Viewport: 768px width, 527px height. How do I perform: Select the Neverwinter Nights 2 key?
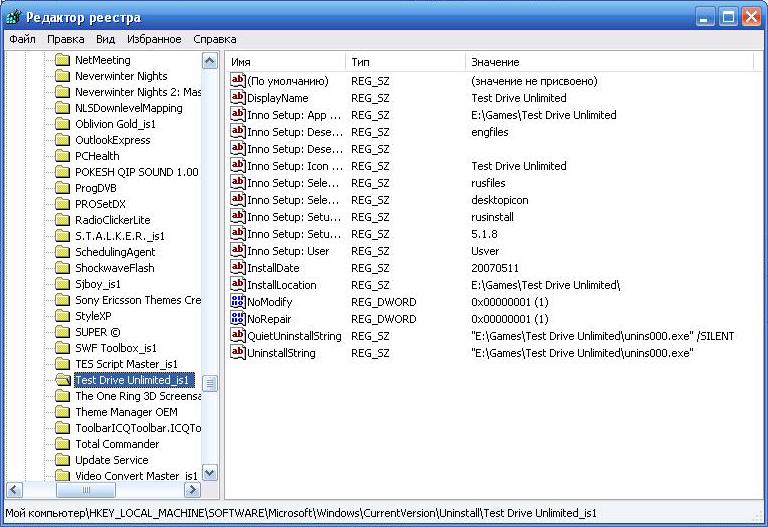(x=138, y=92)
